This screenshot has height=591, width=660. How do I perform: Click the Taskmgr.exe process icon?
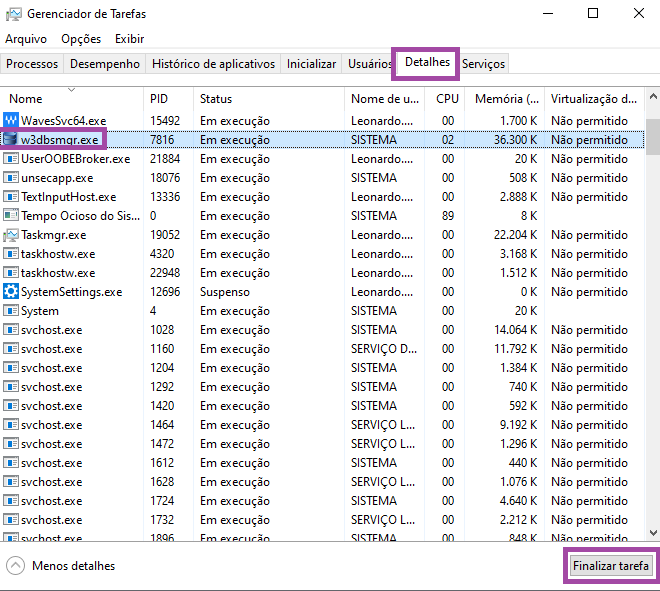[11, 234]
